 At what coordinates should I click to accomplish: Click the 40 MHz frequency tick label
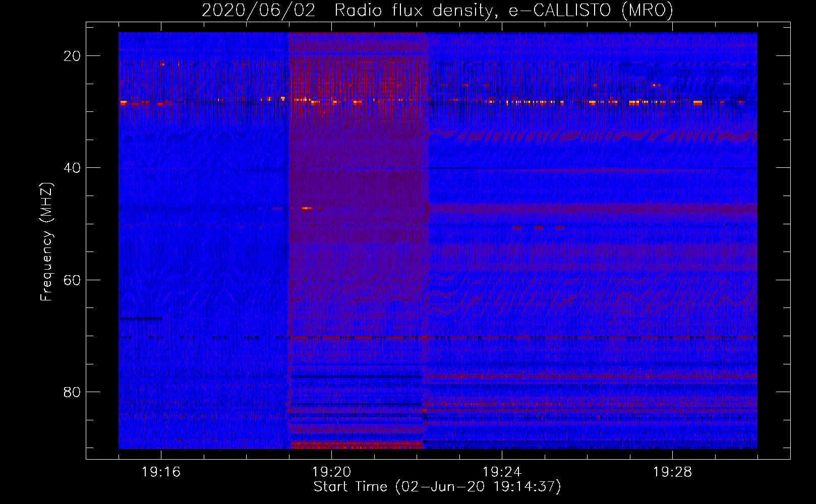(x=72, y=168)
